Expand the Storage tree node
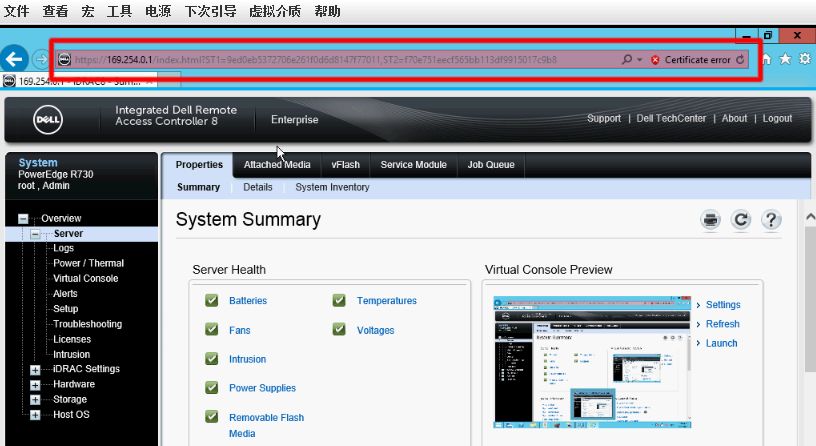The image size is (816, 446). point(35,400)
